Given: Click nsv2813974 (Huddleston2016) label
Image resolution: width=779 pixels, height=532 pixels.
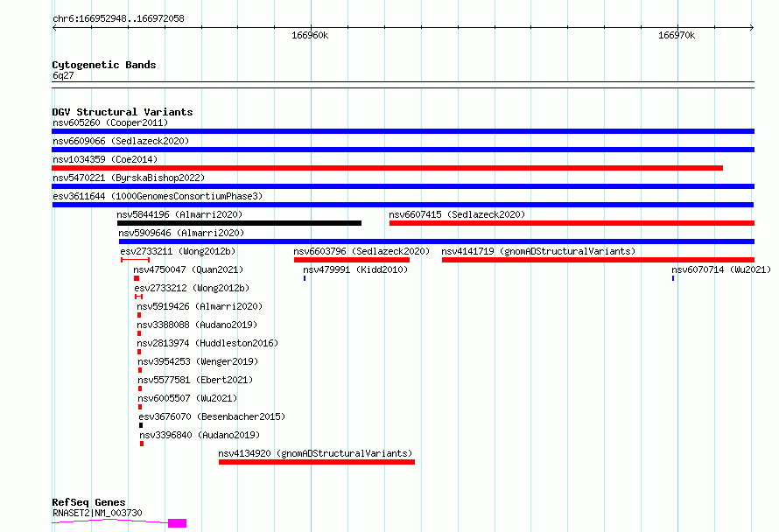Looking at the screenshot, I should 207,343.
